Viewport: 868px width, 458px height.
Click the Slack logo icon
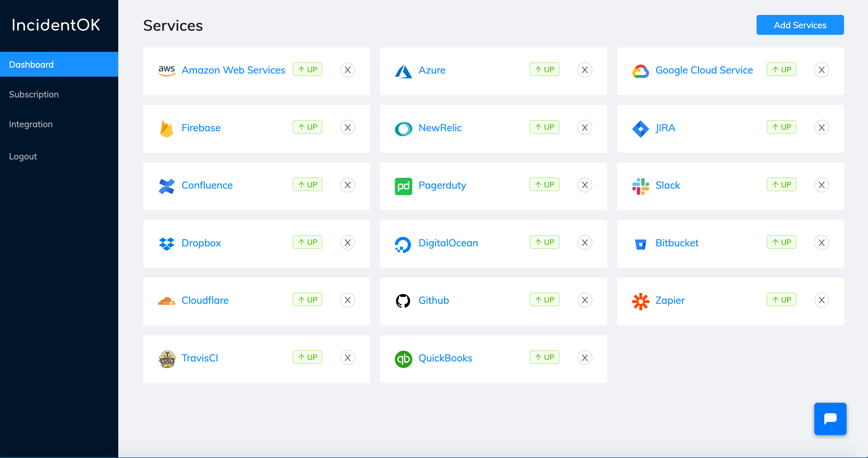click(x=640, y=186)
